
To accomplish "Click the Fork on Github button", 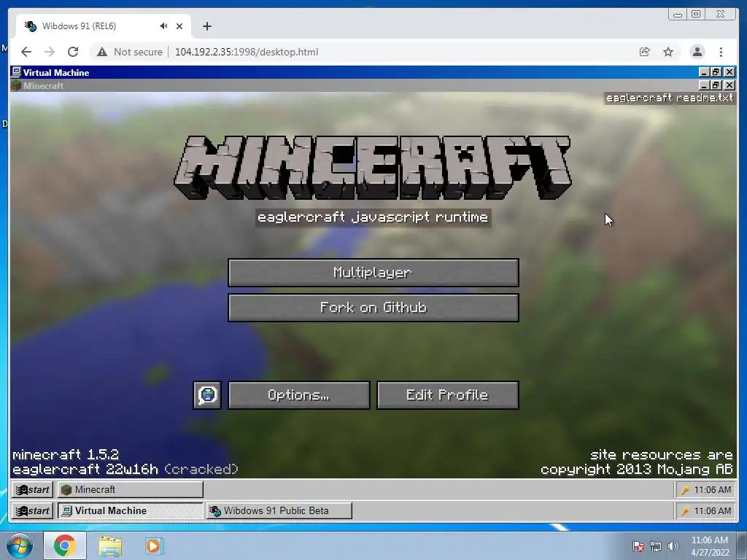I will pos(373,308).
